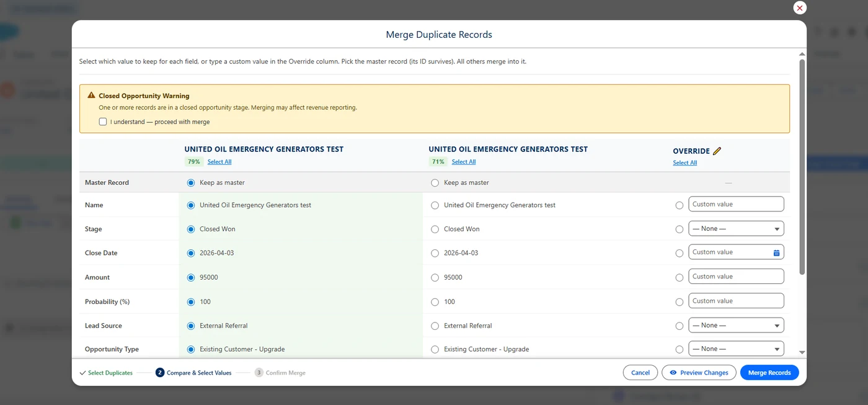The height and width of the screenshot is (405, 868).
Task: Select Amount 95000 from the 79% record
Action: pos(191,278)
